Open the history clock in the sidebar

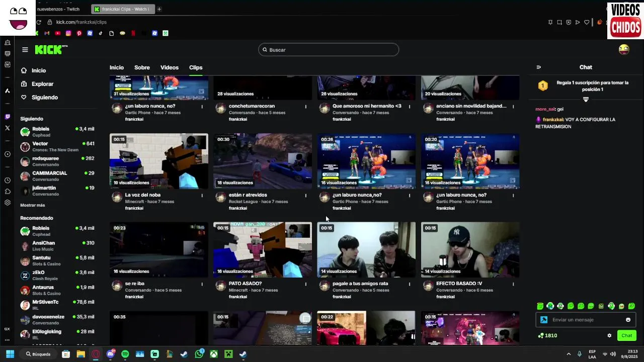[x=7, y=180]
